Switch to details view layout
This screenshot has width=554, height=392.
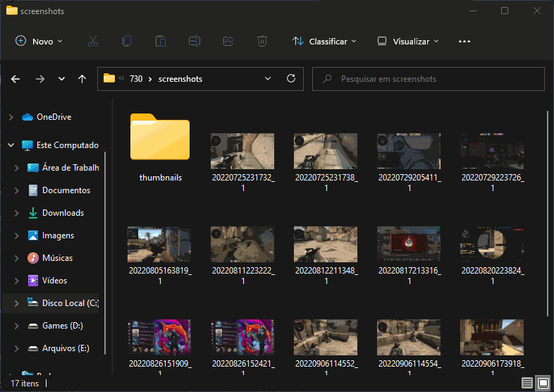coord(527,383)
